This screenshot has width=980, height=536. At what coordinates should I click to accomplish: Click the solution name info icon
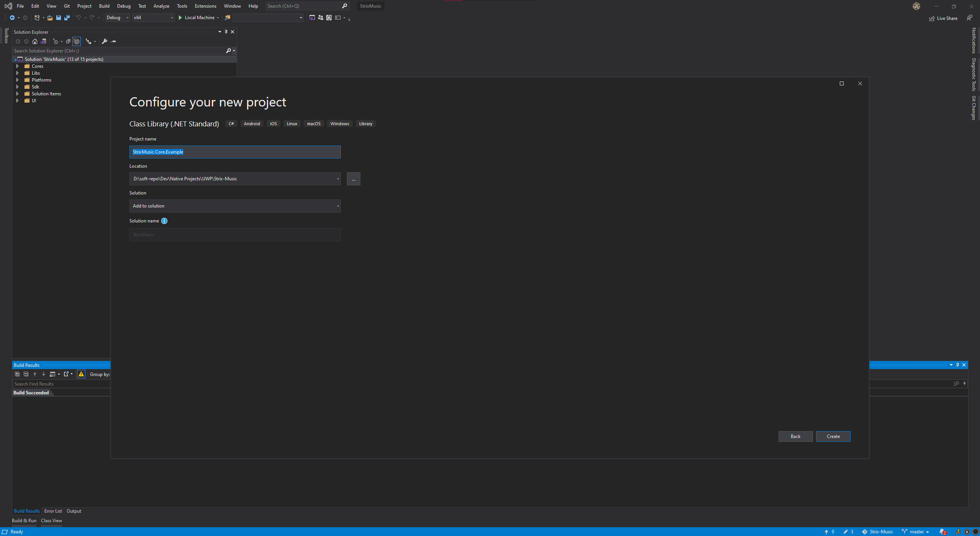[164, 221]
